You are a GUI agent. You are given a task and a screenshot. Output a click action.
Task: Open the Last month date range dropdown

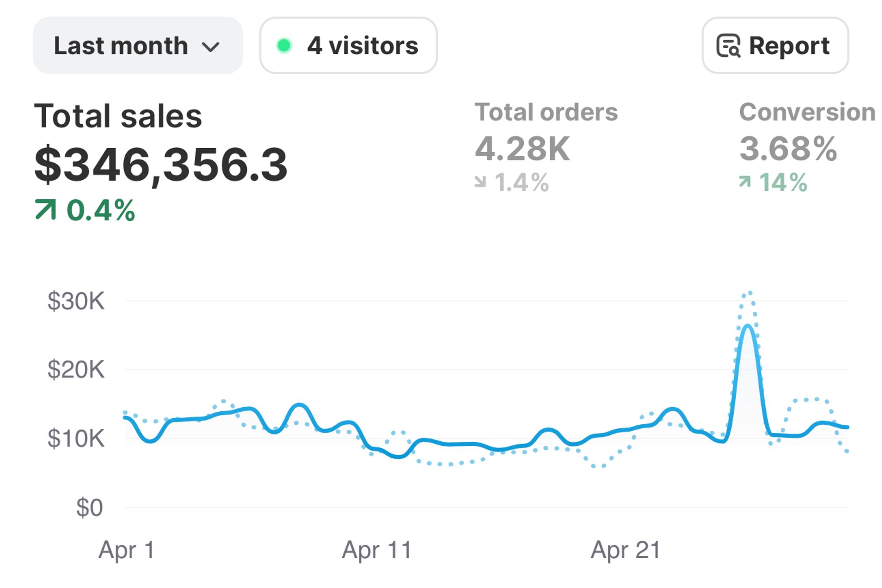pos(138,45)
